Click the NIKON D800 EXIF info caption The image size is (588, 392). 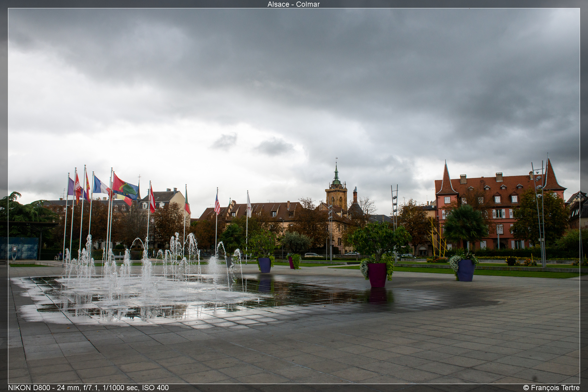pos(89,388)
